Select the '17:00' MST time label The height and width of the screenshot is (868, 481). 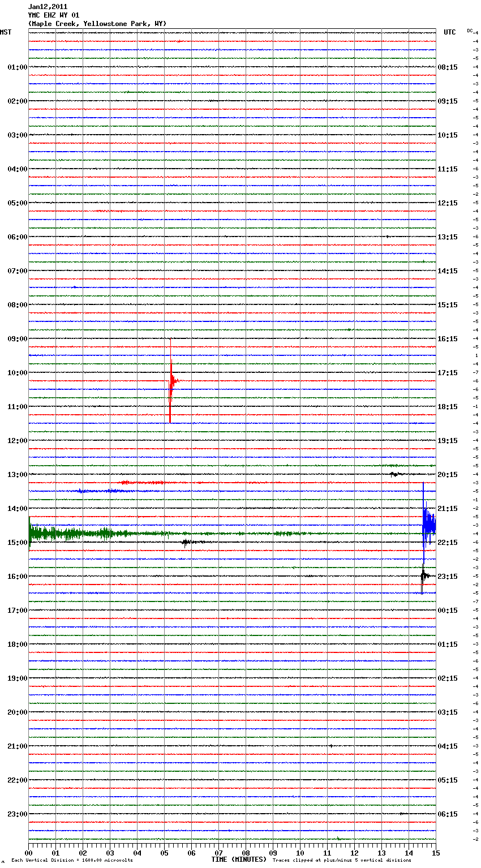(18, 611)
